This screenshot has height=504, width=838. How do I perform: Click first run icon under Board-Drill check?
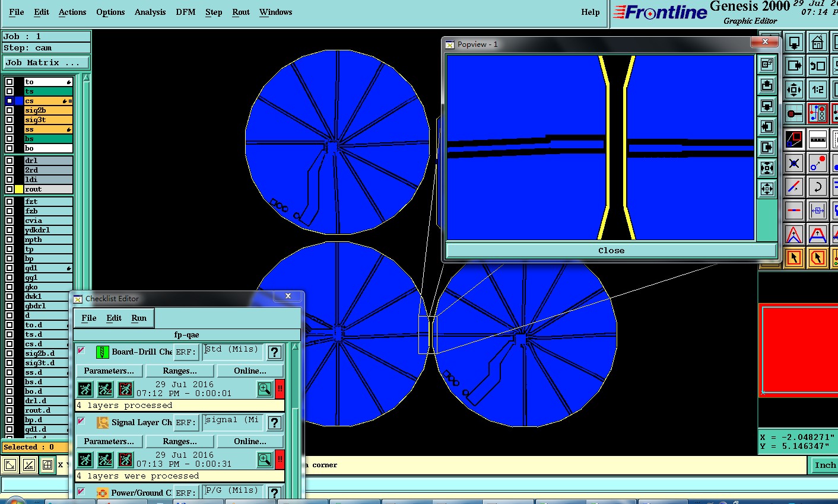85,389
